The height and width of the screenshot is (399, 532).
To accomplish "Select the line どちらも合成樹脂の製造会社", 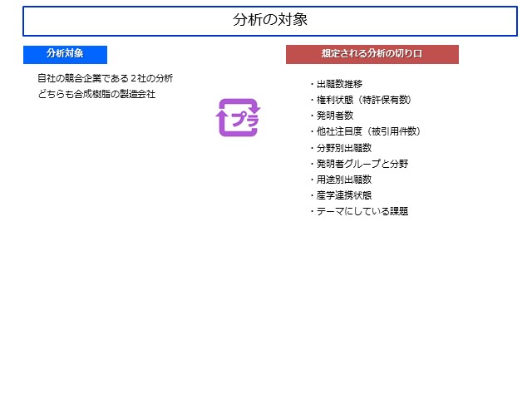I will click(96, 94).
